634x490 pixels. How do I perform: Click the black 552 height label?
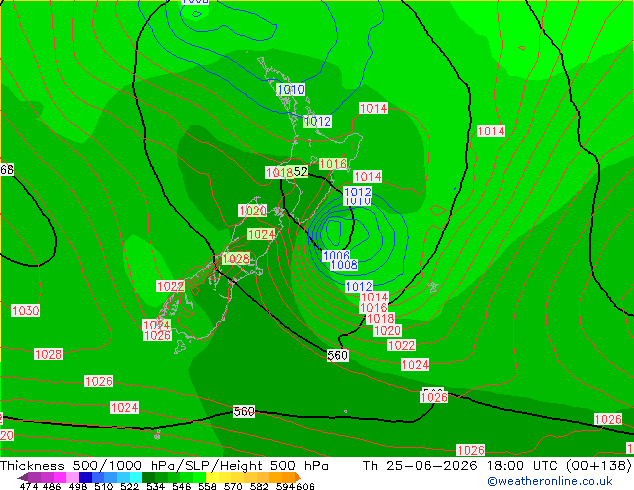(300, 171)
